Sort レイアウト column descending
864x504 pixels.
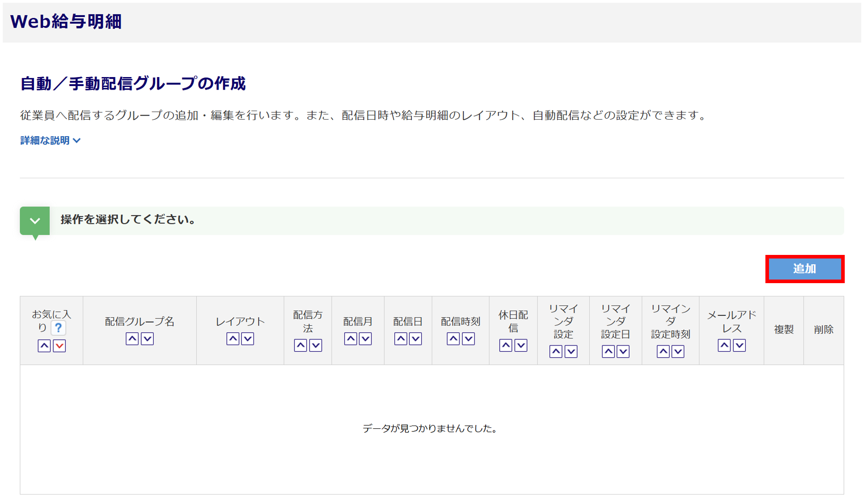(x=248, y=339)
